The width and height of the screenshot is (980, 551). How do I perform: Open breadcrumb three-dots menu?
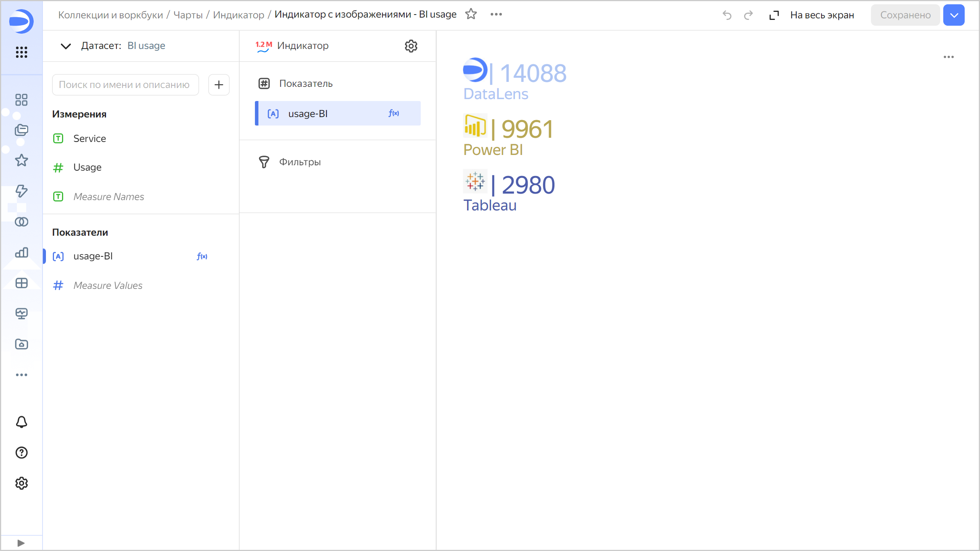point(496,14)
